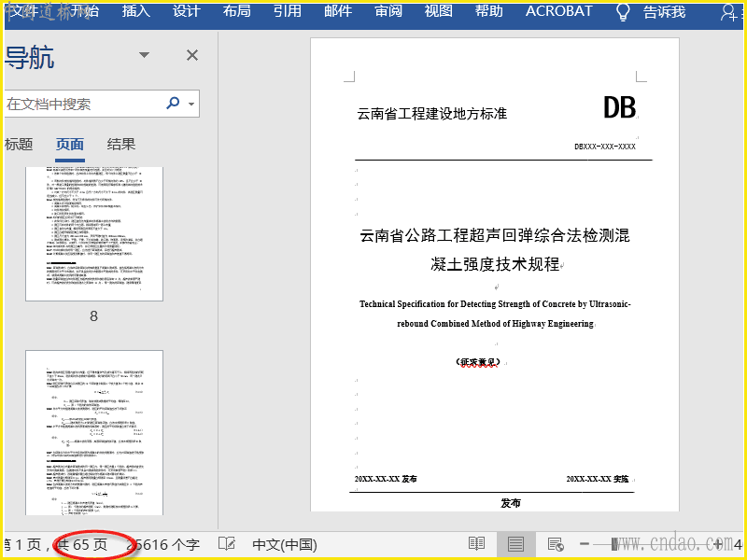Open the 插入 ribbon tab

coord(135,11)
